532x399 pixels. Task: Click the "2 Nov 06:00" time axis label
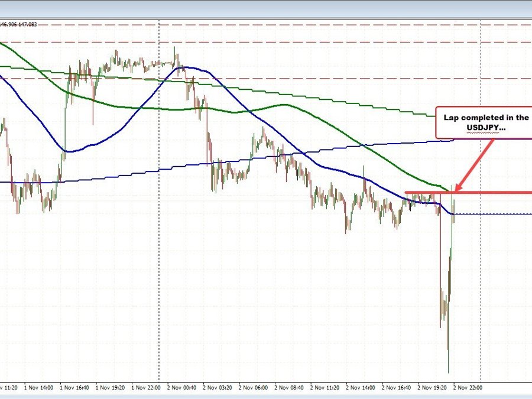254,388
